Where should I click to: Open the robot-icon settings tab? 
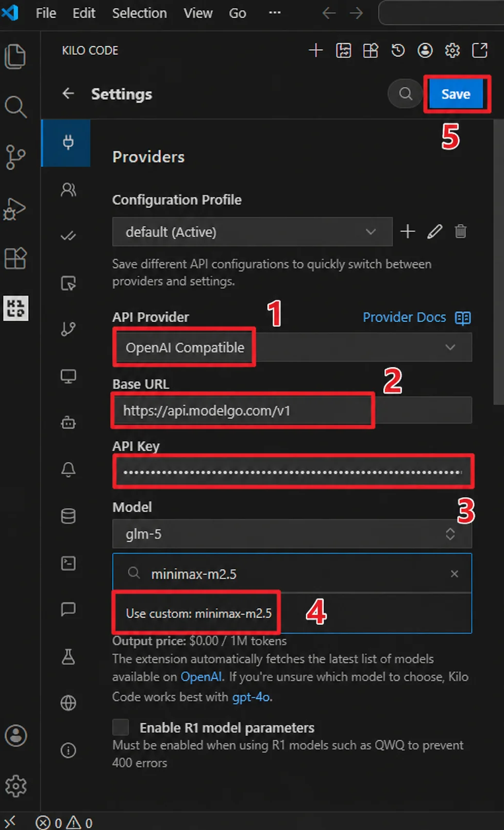68,423
